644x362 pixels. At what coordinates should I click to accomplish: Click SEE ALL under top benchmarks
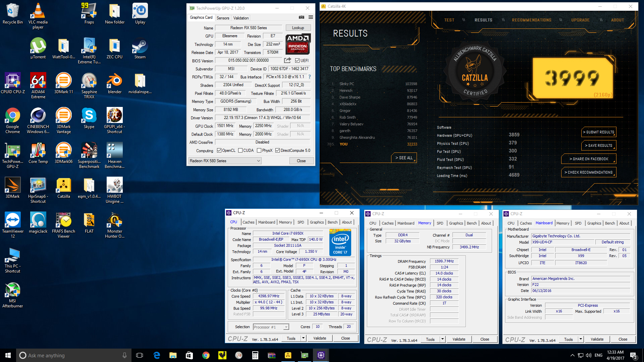(x=404, y=158)
